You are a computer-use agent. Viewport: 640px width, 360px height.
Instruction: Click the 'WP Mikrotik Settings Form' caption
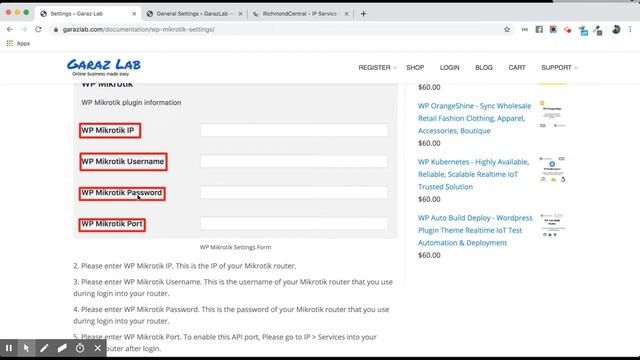(236, 247)
